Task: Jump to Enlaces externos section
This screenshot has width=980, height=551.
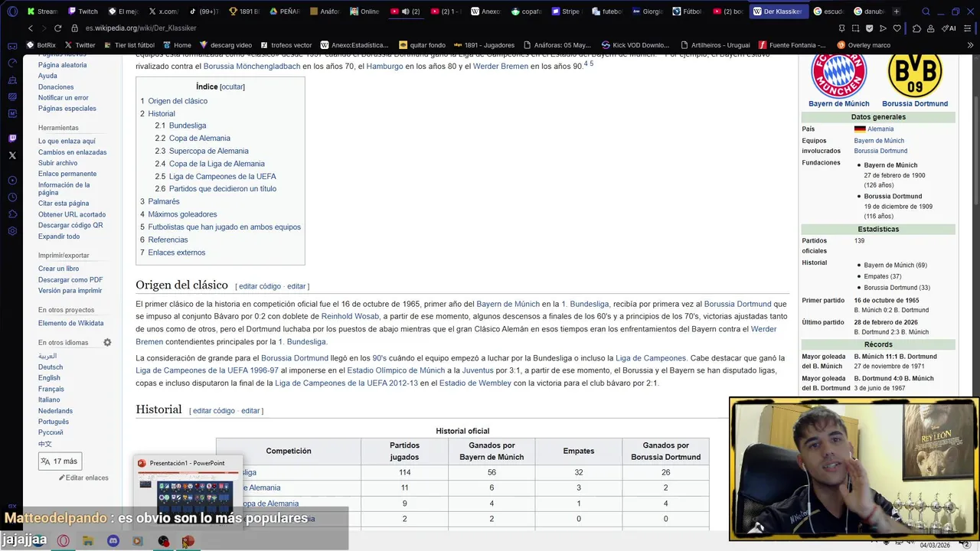Action: [176, 253]
